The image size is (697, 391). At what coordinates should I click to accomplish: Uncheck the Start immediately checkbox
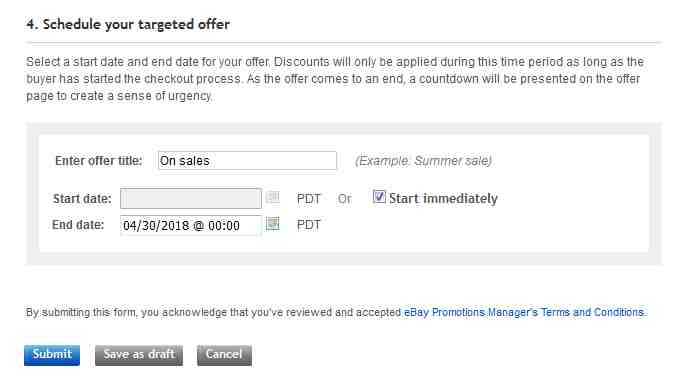click(x=379, y=196)
